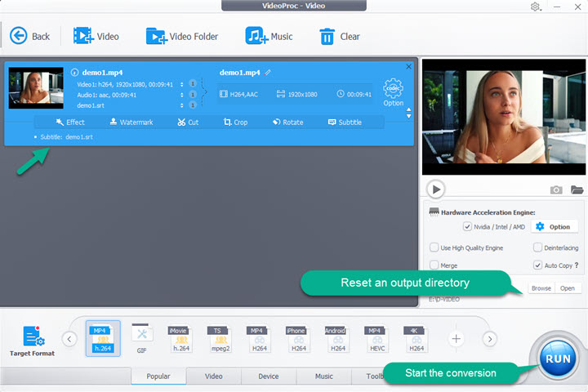
Task: Take a snapshot with the camera icon
Action: 556,189
